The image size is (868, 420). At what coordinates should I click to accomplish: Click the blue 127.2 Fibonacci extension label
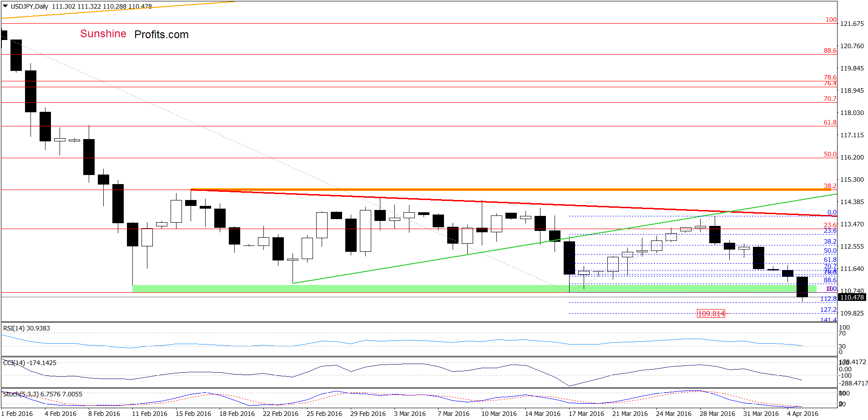828,310
